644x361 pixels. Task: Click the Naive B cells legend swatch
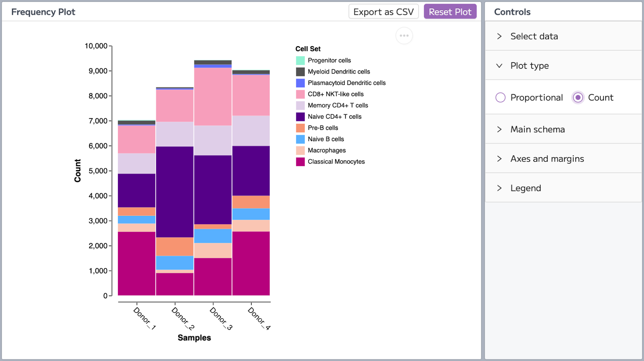coord(300,139)
